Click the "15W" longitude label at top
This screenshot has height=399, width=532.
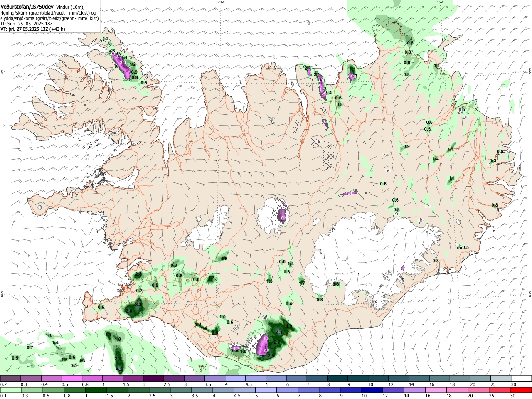point(440,2)
